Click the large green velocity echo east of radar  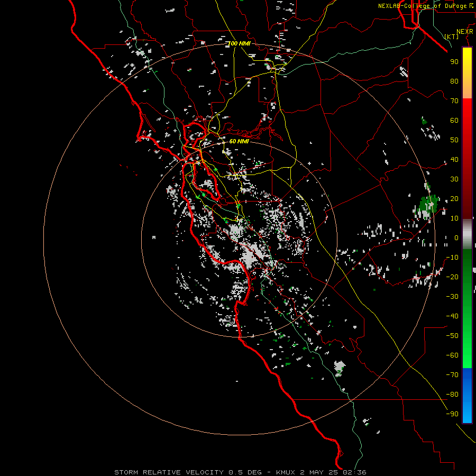tap(427, 205)
